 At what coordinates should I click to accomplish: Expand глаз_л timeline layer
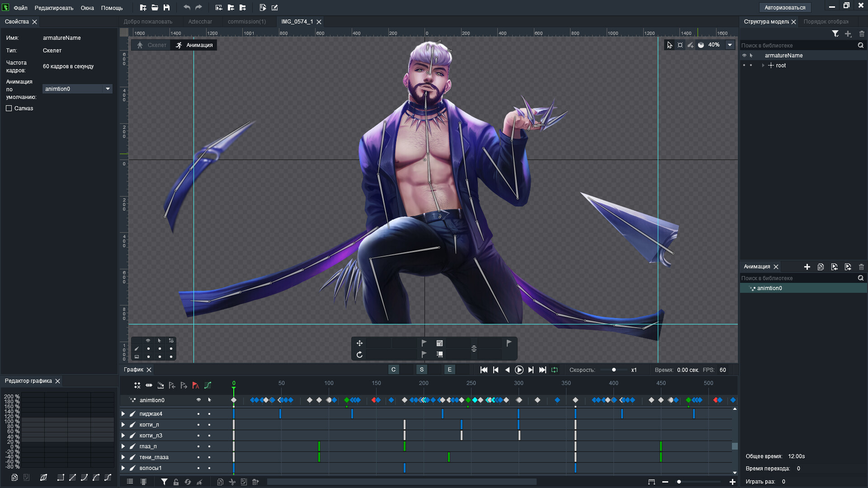123,446
